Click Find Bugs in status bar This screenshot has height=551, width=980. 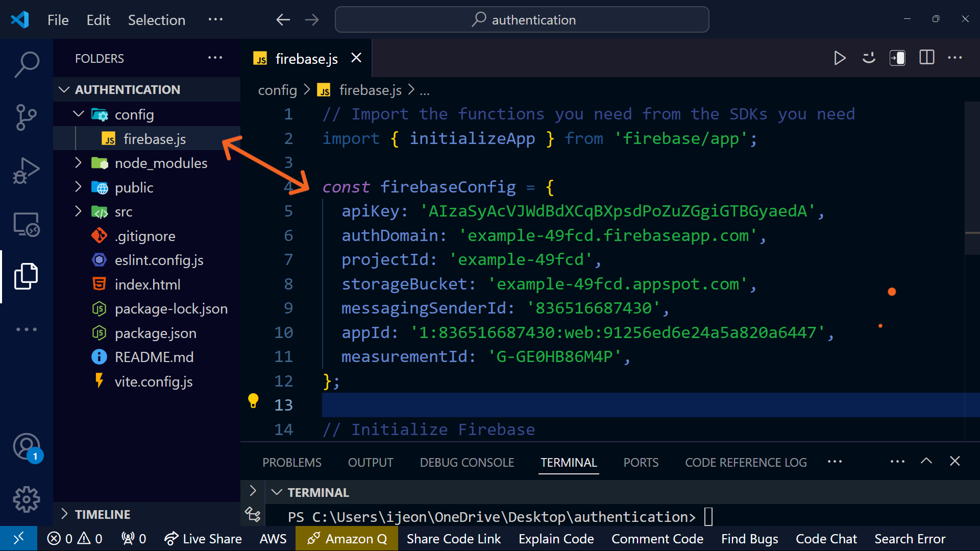click(x=749, y=539)
